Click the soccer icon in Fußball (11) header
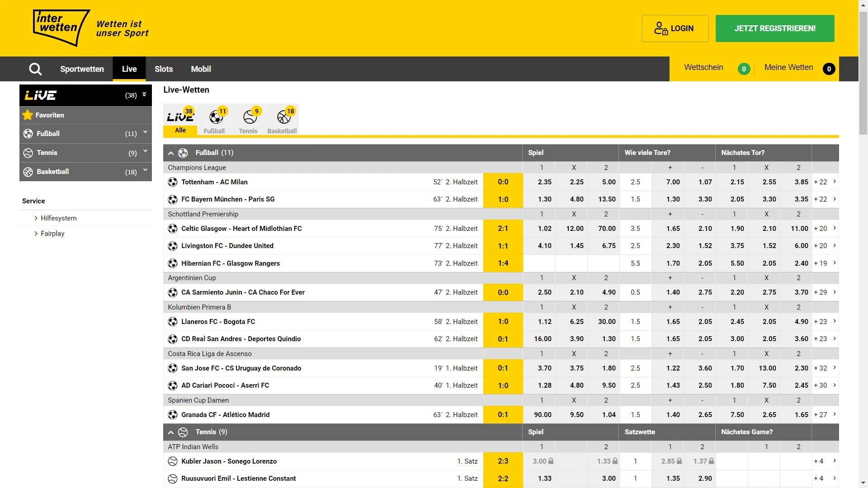Screen dimensions: 868x488 point(183,153)
